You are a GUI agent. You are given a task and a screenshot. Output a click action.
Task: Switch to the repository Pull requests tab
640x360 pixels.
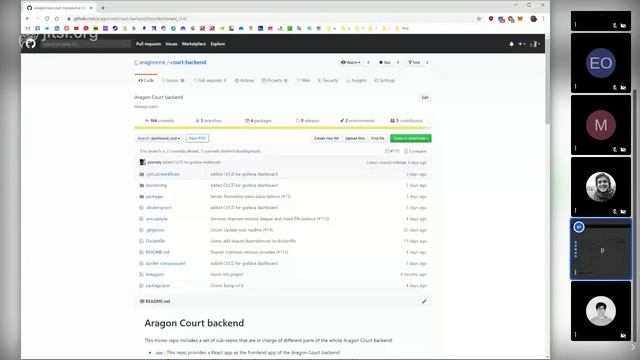tap(209, 80)
